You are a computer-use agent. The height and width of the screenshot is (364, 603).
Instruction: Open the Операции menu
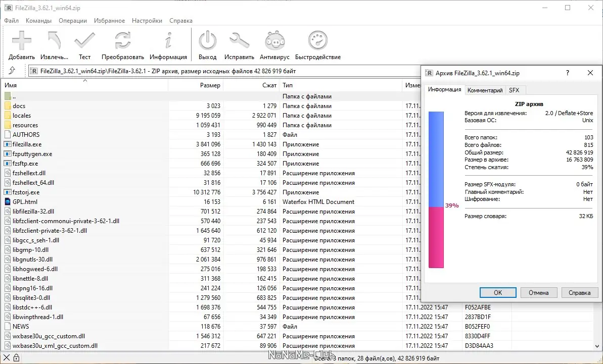point(73,21)
